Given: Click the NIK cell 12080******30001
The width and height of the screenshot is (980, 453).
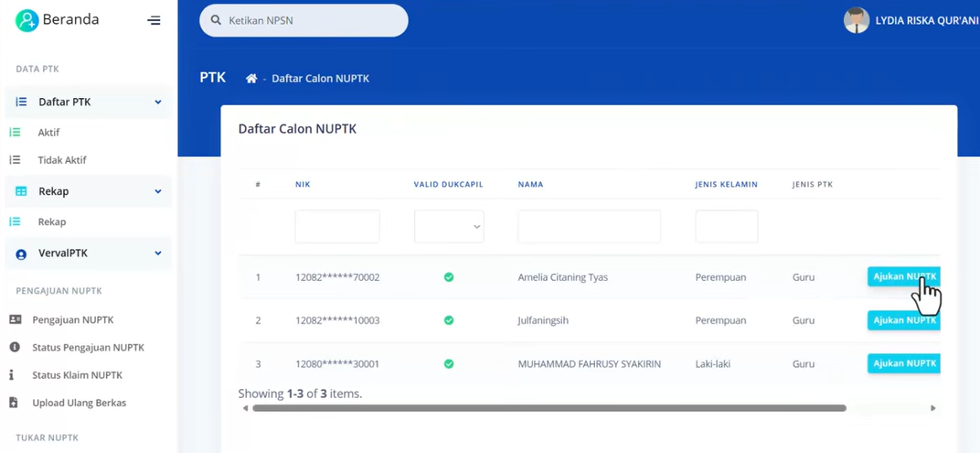Looking at the screenshot, I should (337, 363).
